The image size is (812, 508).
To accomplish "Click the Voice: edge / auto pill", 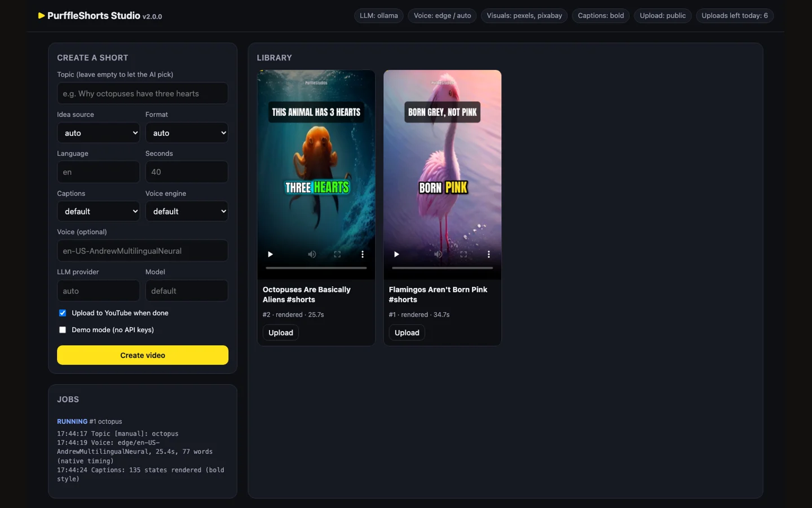I will (x=443, y=16).
